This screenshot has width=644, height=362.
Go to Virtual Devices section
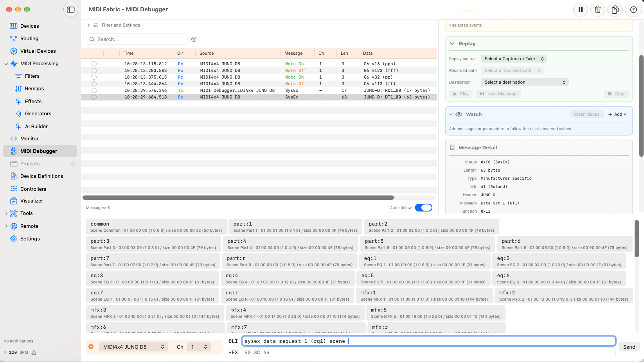pos(38,51)
